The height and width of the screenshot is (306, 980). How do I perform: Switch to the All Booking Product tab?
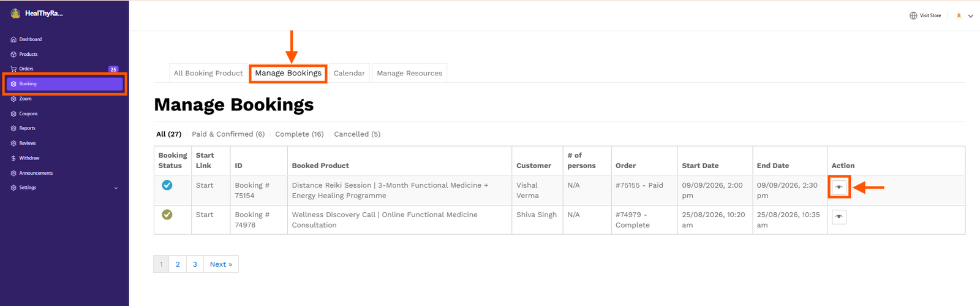pos(208,73)
